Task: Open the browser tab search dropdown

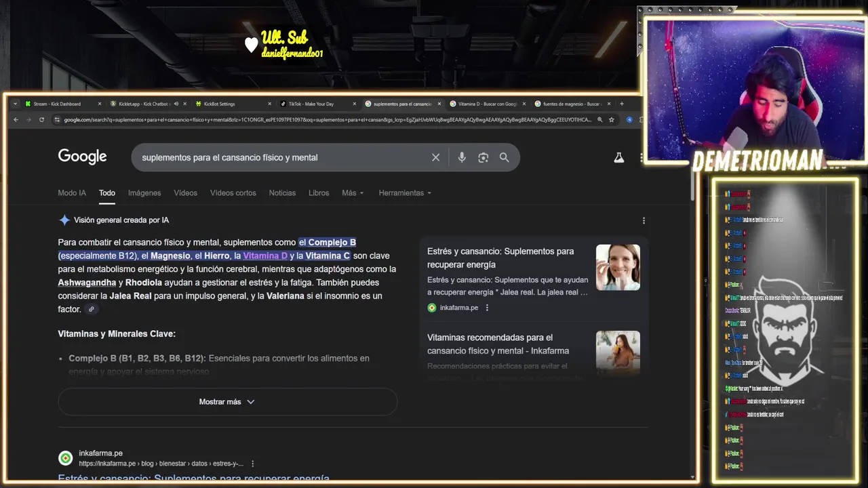Action: pos(15,104)
